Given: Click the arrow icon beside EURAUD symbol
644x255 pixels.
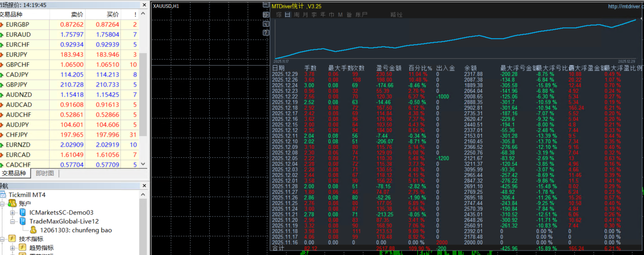Looking at the screenshot, I should coord(2,35).
